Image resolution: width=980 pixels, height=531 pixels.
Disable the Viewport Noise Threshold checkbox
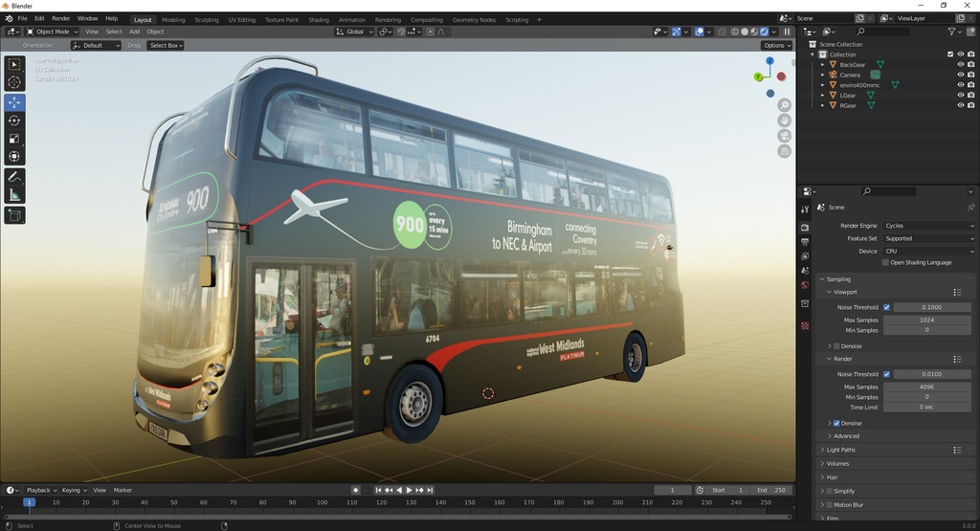886,307
